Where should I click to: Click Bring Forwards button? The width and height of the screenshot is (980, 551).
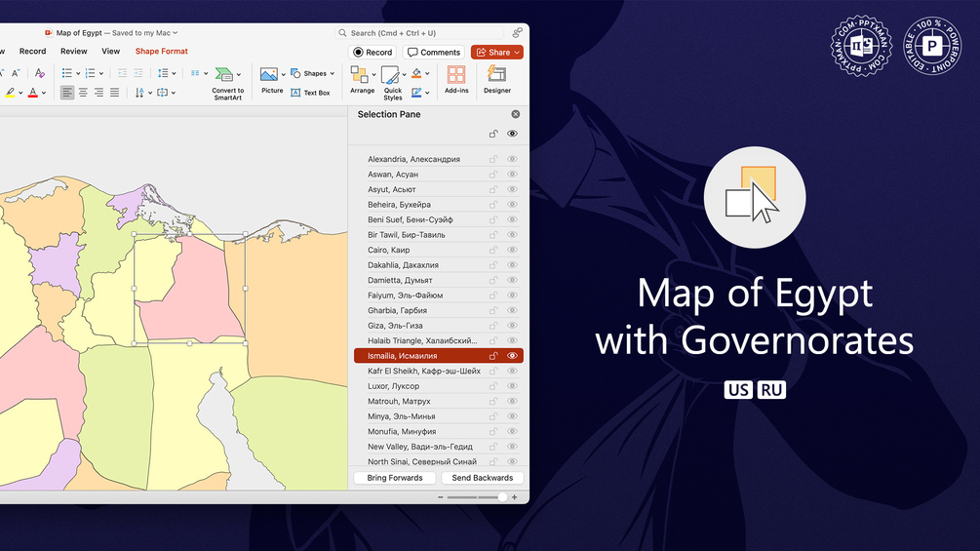tap(395, 478)
